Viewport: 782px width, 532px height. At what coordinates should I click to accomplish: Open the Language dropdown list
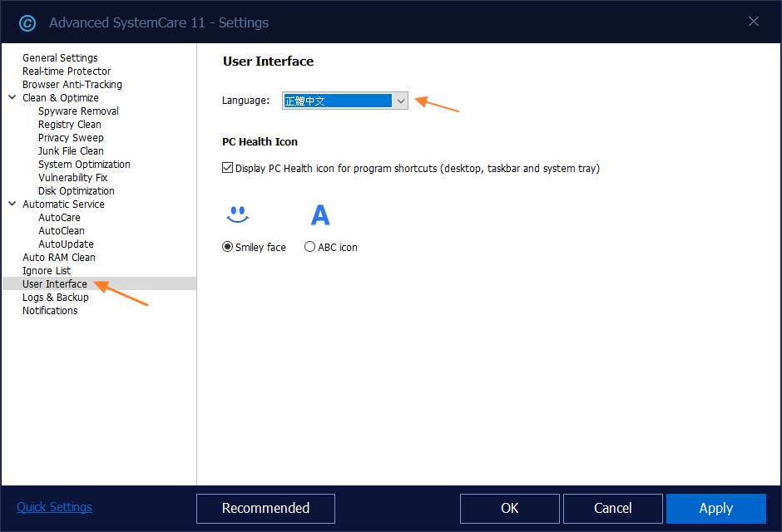point(400,101)
